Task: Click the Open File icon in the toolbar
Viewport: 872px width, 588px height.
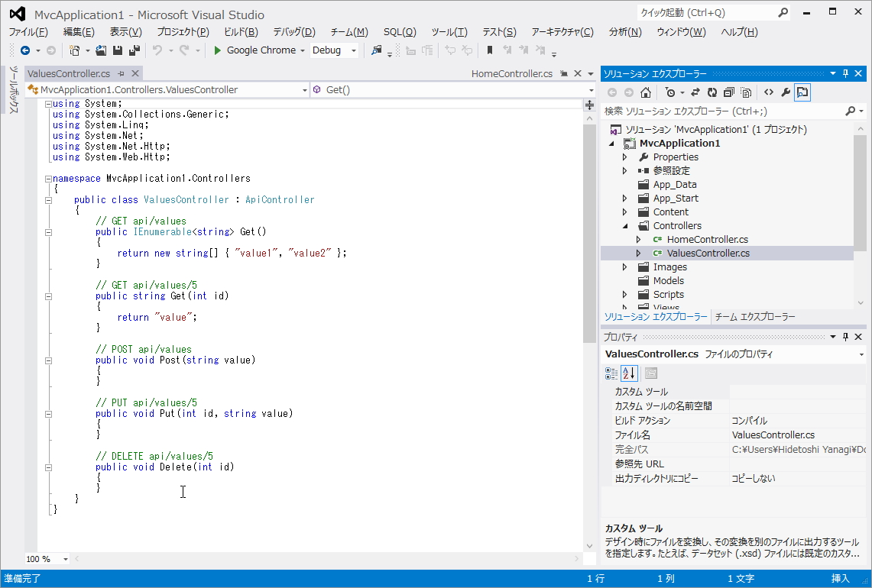Action: pyautogui.click(x=101, y=50)
